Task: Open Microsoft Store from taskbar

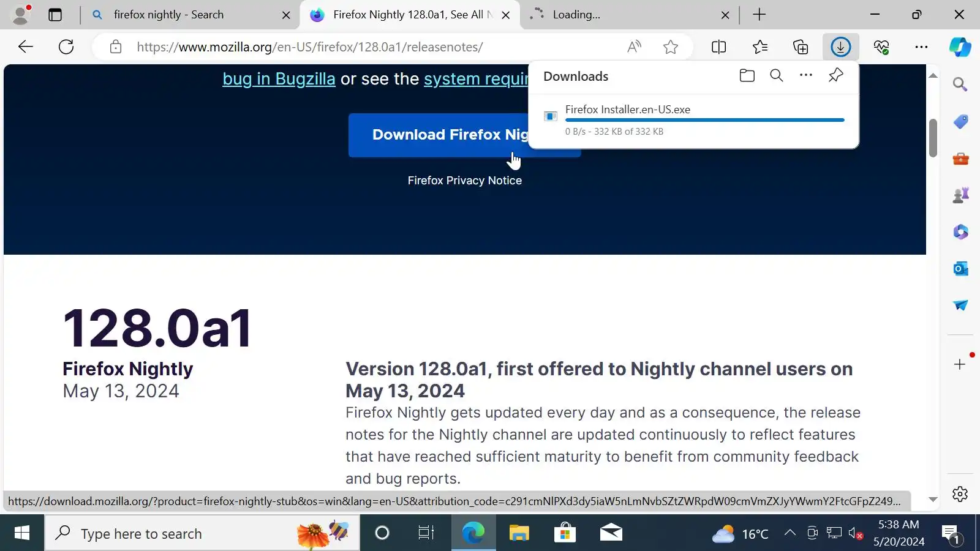Action: pyautogui.click(x=565, y=533)
